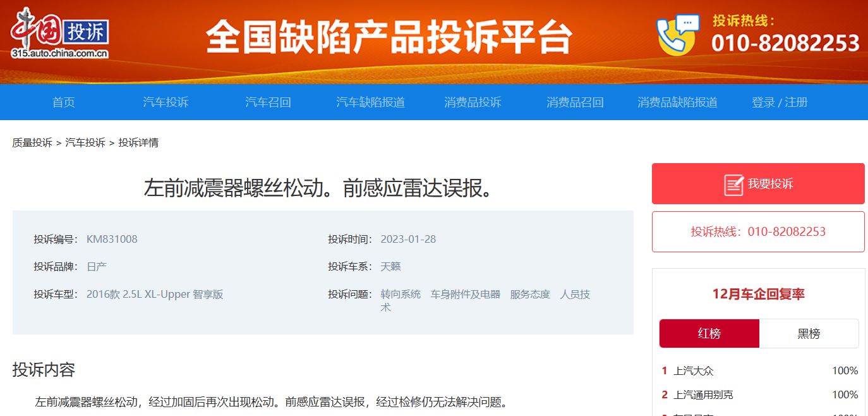Go to 汽车召回 in the nav bar
This screenshot has width=868, height=416.
tap(268, 102)
